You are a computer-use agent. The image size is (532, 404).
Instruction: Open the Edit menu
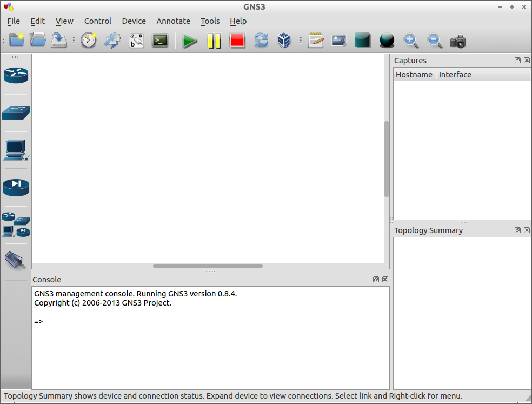pyautogui.click(x=38, y=21)
